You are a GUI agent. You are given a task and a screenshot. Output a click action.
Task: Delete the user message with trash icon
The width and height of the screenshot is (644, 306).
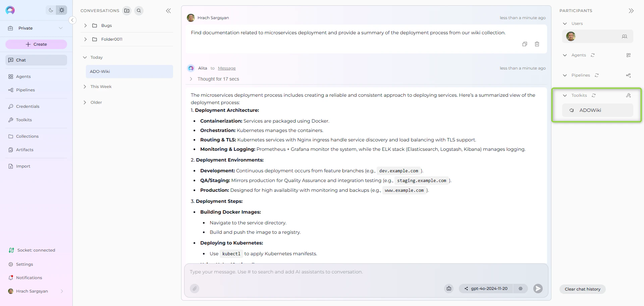click(x=537, y=44)
